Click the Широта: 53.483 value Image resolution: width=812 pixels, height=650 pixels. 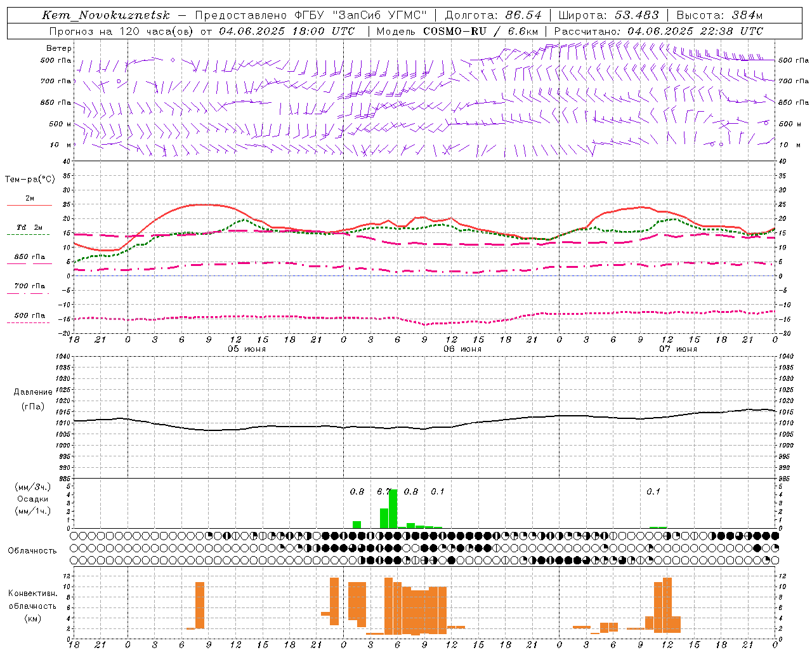point(608,15)
